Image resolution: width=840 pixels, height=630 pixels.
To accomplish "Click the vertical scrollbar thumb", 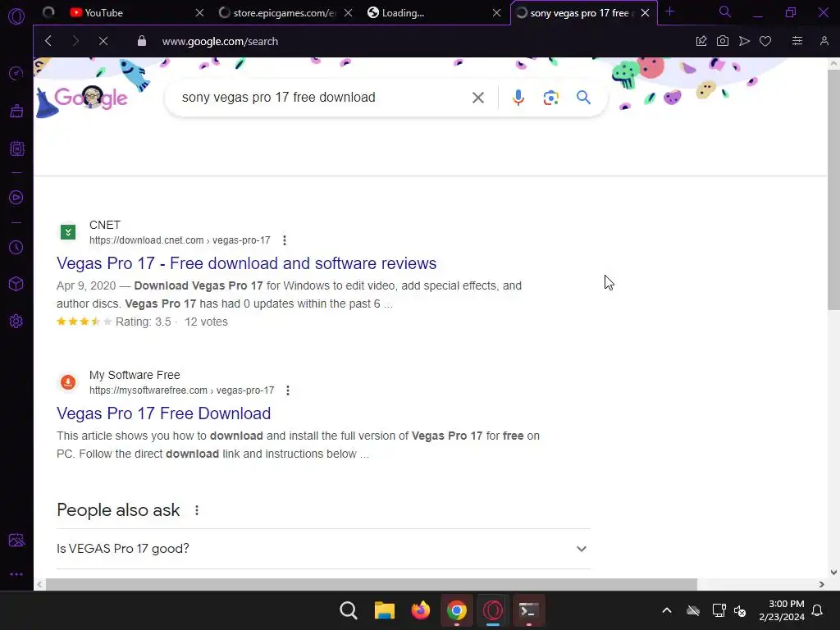I will point(833,189).
